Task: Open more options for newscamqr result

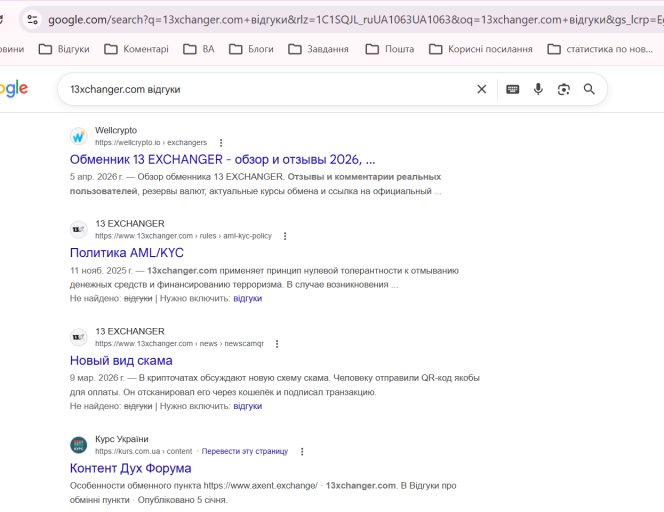Action: coord(277,344)
